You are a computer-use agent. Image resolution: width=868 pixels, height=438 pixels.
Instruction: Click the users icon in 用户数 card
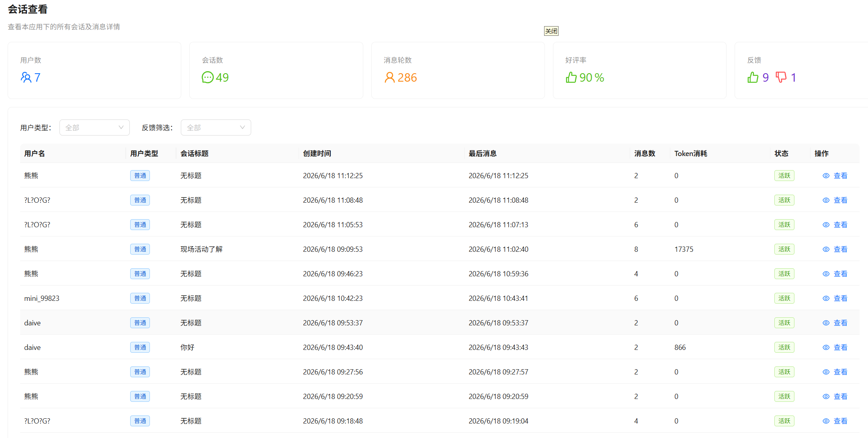(x=26, y=77)
